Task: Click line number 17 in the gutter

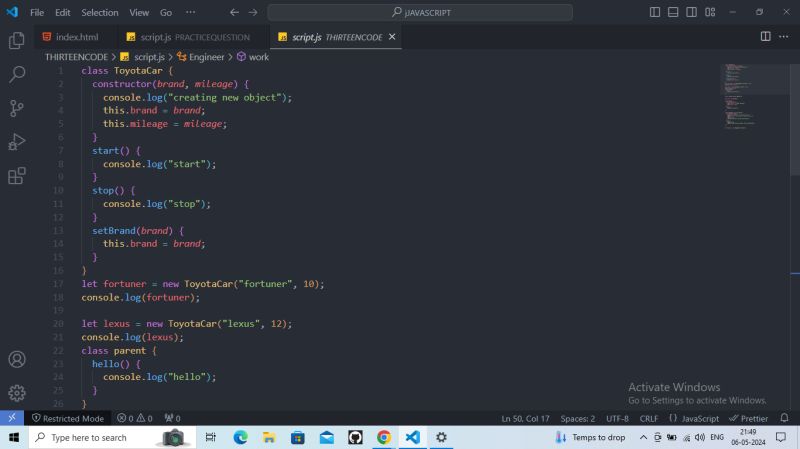Action: coord(58,284)
